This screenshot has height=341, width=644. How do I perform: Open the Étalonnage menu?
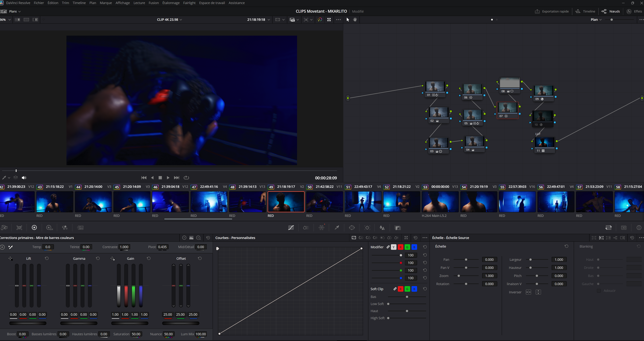tap(171, 3)
